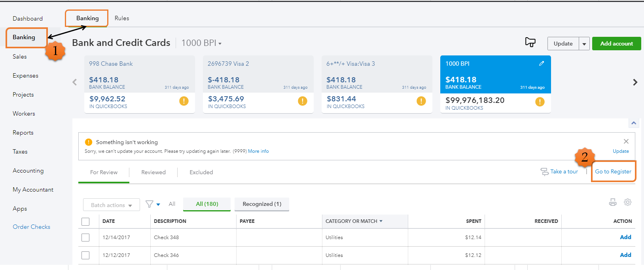
Task: Click the megaphone feedback icon
Action: 530,42
